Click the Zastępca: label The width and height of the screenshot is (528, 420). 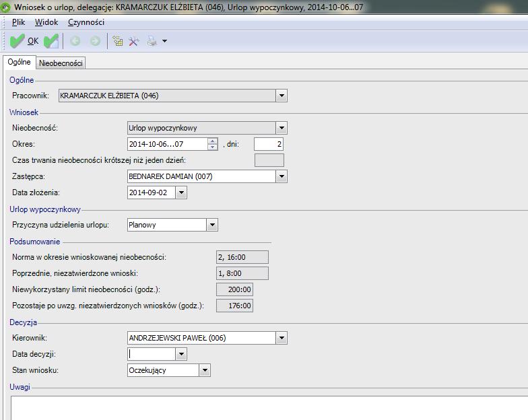tap(28, 176)
